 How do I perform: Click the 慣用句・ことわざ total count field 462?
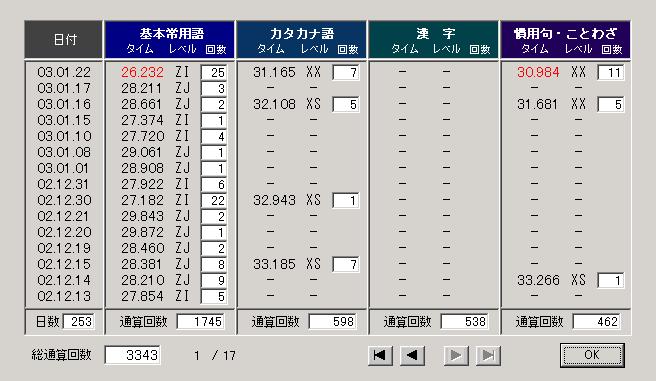pyautogui.click(x=597, y=322)
